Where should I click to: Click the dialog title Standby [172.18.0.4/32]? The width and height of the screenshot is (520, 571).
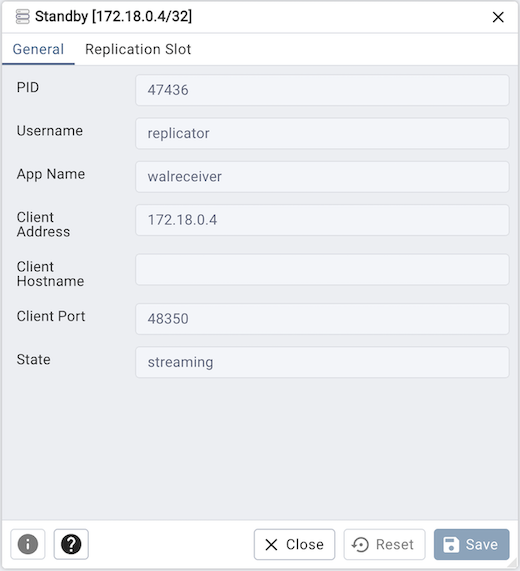(113, 17)
